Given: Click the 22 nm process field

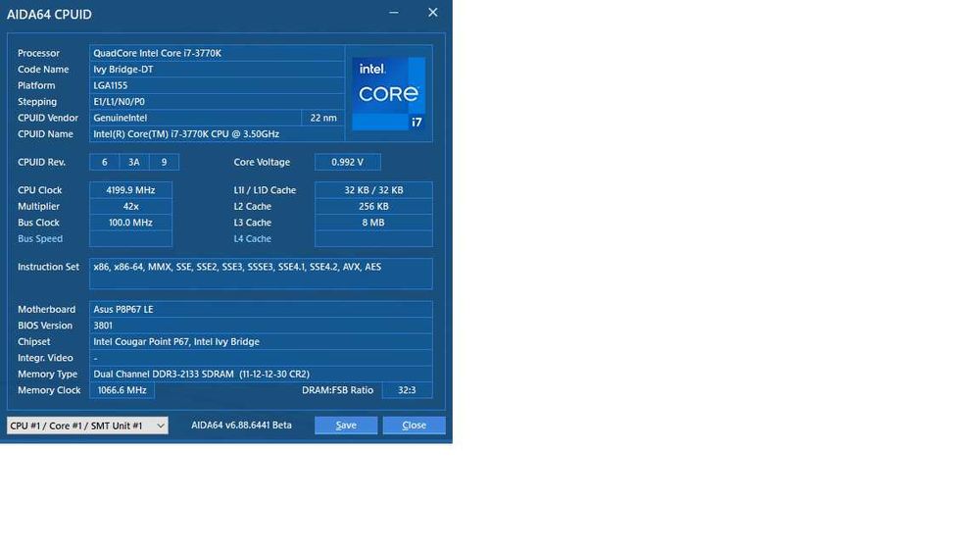Looking at the screenshot, I should 323,118.
